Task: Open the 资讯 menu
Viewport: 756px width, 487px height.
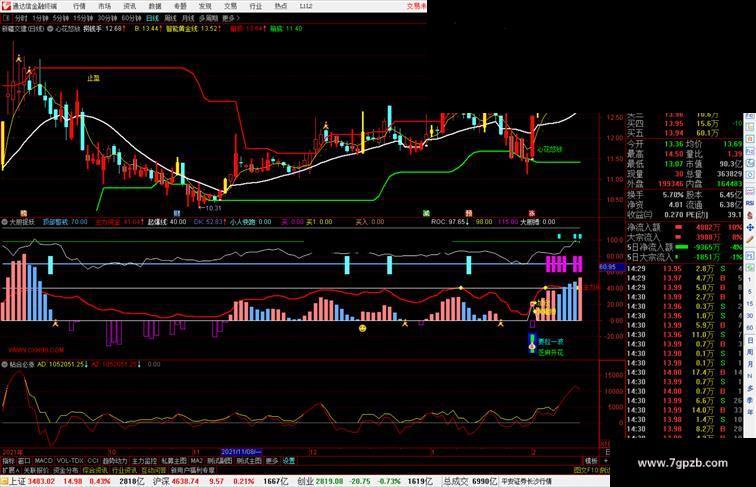Action: tap(130, 6)
